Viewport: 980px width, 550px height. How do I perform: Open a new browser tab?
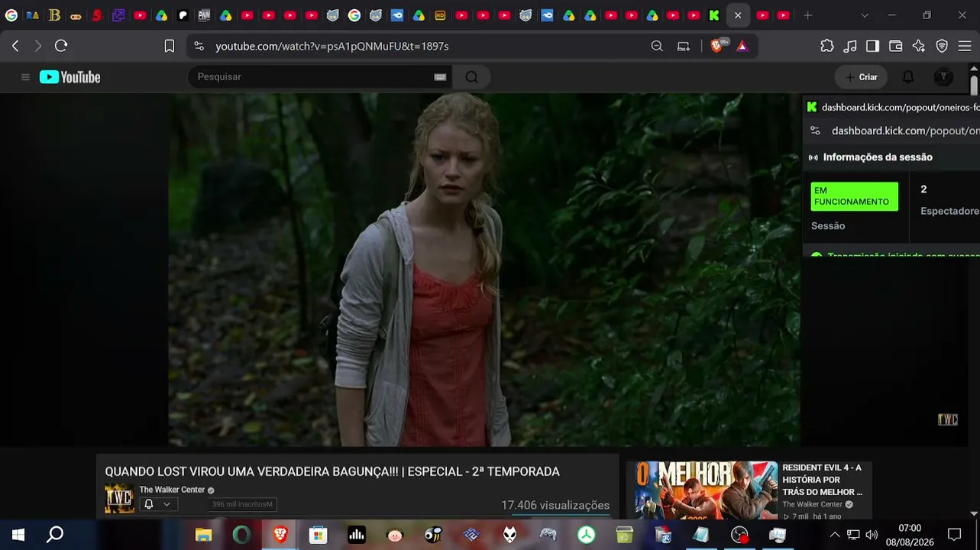[x=808, y=15]
